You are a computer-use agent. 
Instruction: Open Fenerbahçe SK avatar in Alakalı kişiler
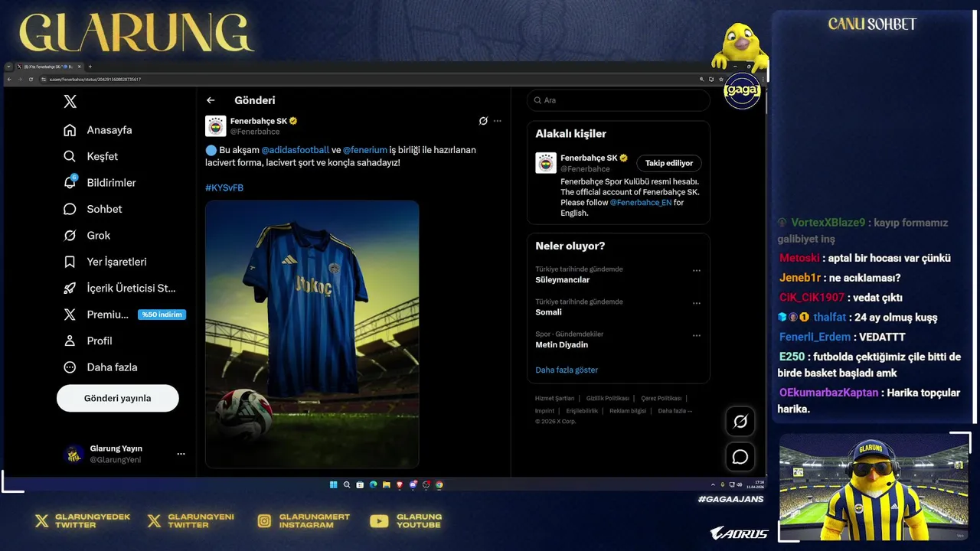tap(546, 163)
